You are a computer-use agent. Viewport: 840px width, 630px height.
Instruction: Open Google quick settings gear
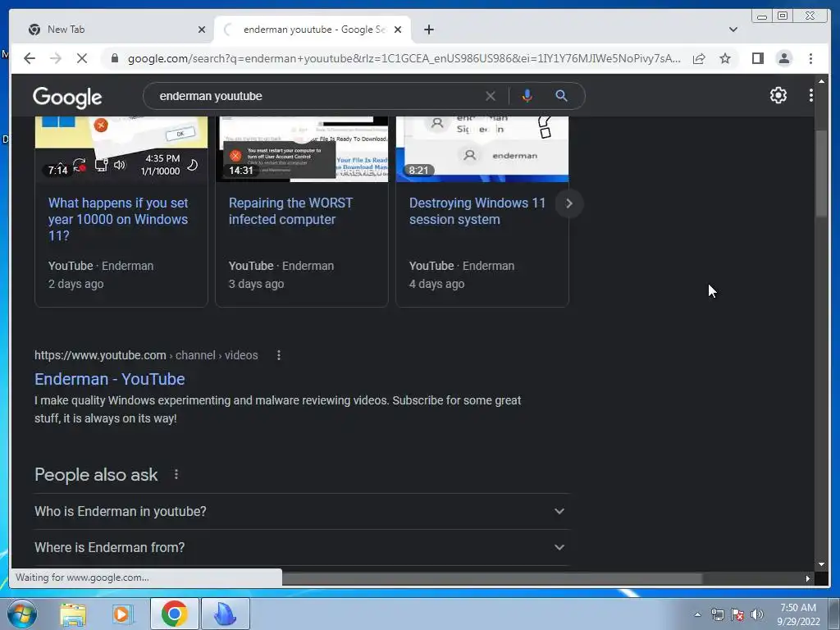(x=778, y=95)
